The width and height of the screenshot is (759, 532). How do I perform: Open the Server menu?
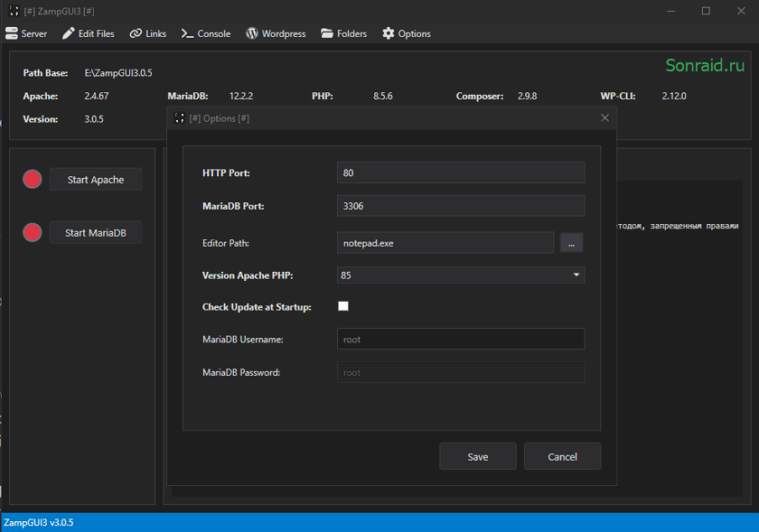[26, 33]
